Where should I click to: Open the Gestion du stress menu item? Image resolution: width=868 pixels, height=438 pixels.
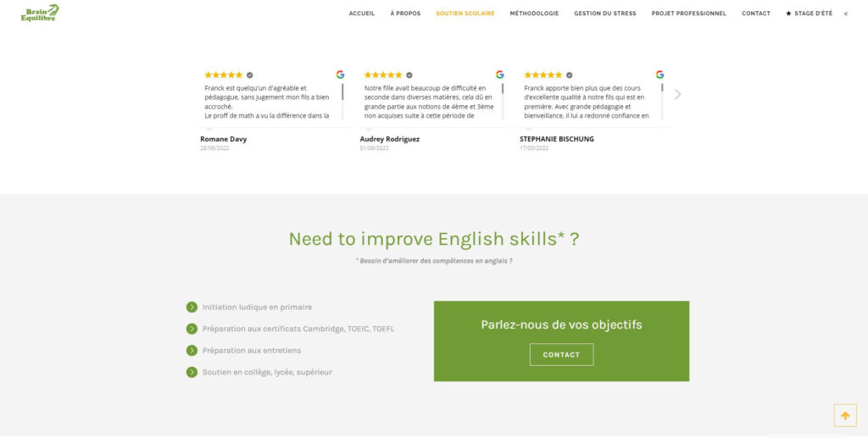[605, 14]
